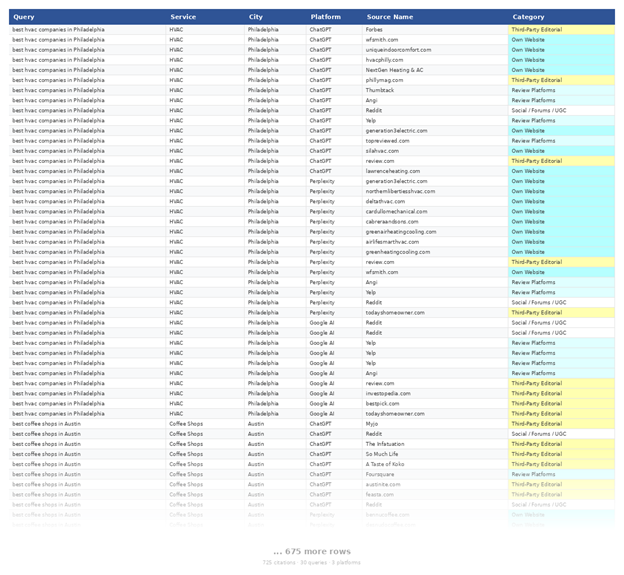Select the greenairheatingcooling.com source cell
Image resolution: width=624 pixels, height=575 pixels.
[x=435, y=232]
